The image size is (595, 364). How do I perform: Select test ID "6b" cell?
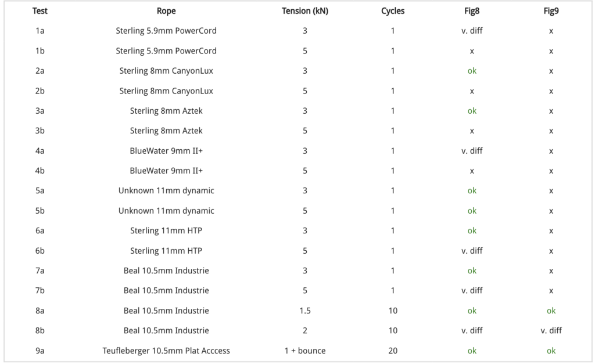(40, 251)
